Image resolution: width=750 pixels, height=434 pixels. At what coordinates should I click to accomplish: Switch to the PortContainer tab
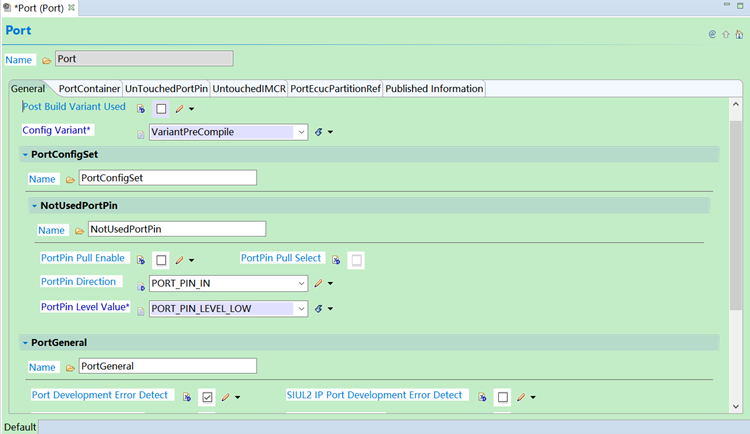[89, 89]
